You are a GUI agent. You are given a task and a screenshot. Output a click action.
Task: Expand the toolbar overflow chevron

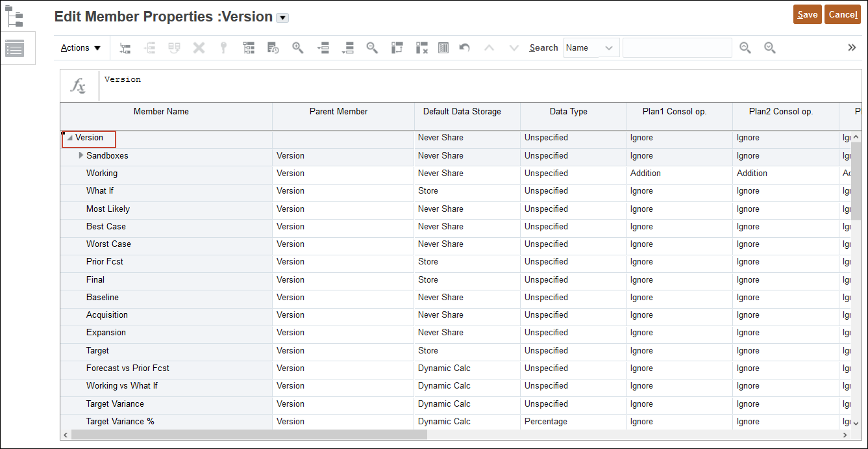852,47
